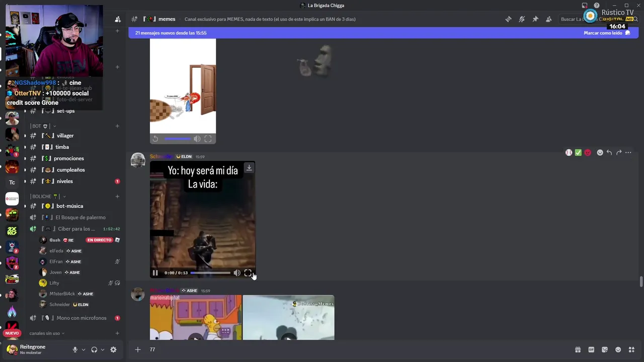Forward Schneider's message
644x362 pixels.
(619, 152)
